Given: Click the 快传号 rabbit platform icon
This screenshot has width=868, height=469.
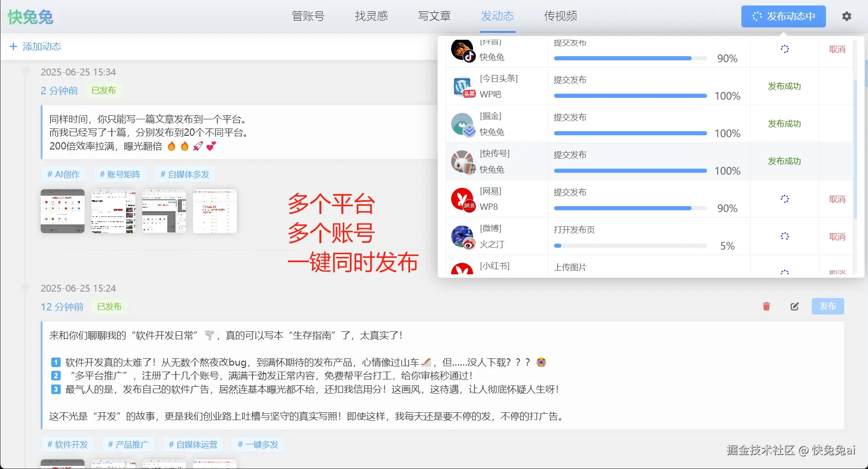Looking at the screenshot, I should [463, 161].
